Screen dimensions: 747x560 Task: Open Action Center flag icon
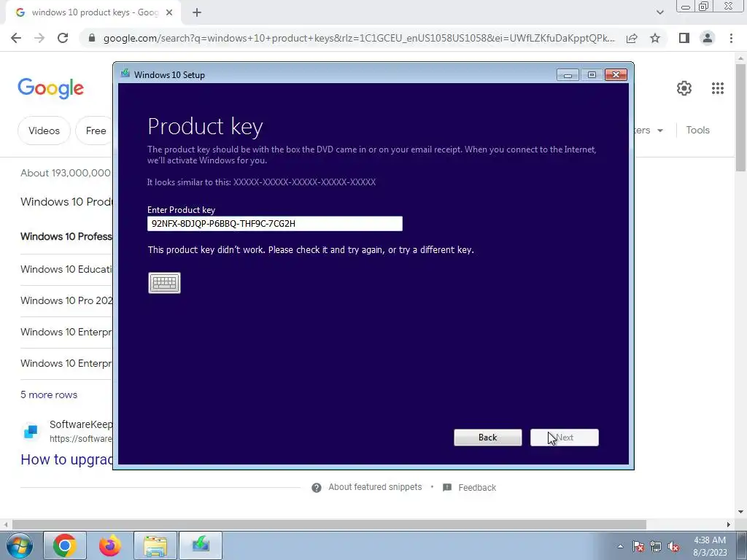point(638,546)
